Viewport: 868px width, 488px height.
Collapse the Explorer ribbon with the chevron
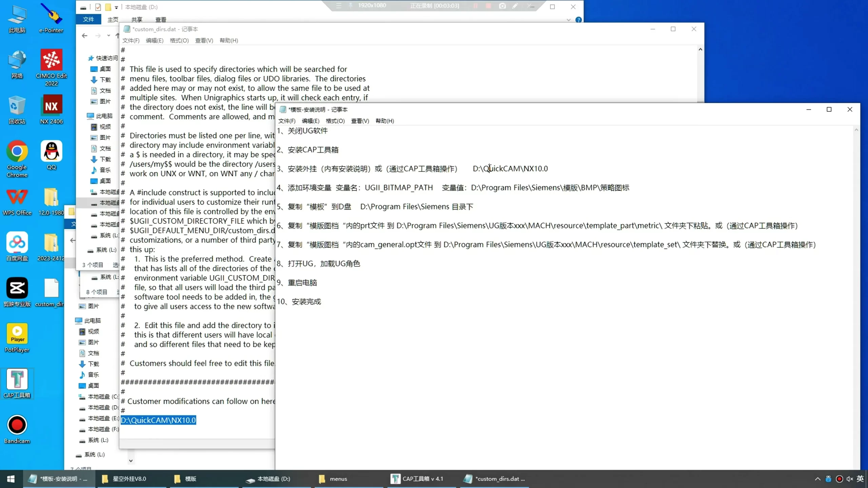point(569,20)
